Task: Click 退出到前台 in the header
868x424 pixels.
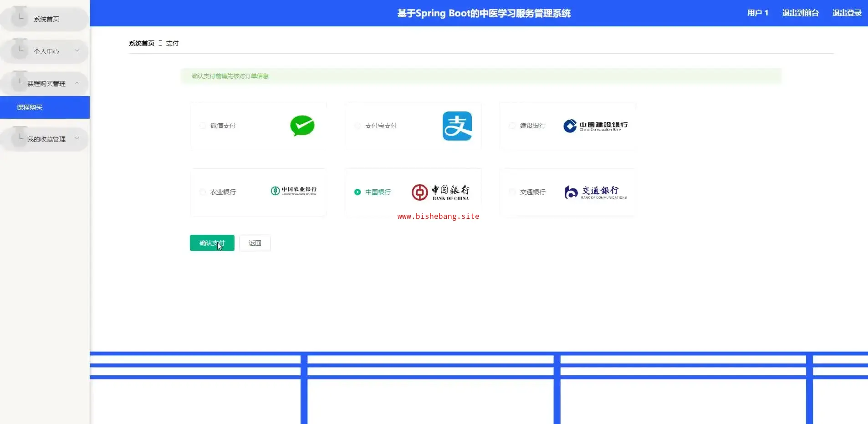Action: point(801,13)
